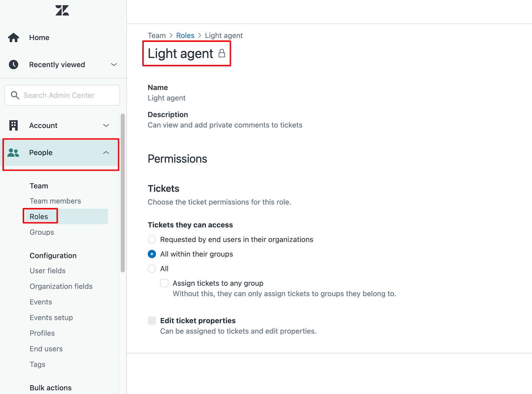Screen dimensions: 532x394
Task: Open Team members in the sidebar
Action: [55, 201]
